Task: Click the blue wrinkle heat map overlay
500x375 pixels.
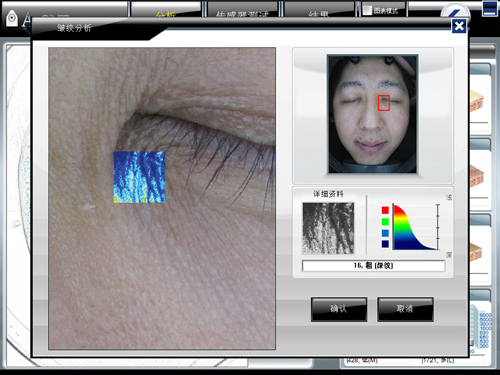Action: (x=139, y=177)
